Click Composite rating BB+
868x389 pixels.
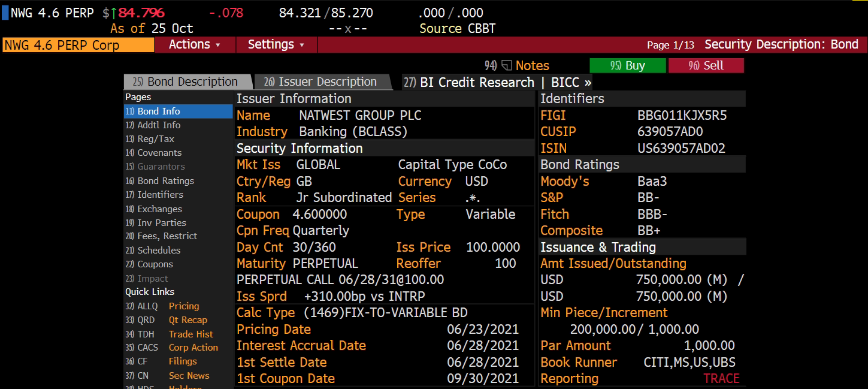click(x=650, y=231)
